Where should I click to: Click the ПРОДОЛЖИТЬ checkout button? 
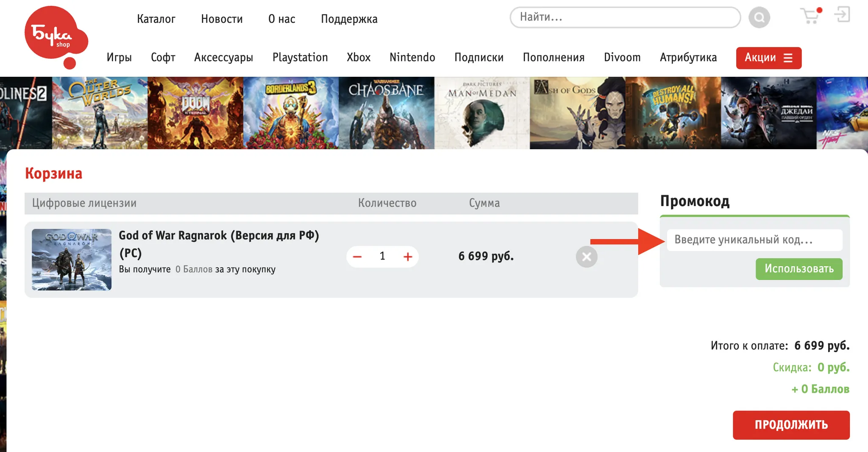[x=791, y=425]
